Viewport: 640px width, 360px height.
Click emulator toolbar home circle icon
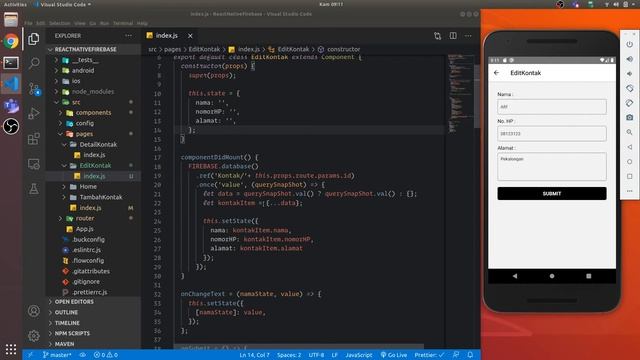pos(630,162)
